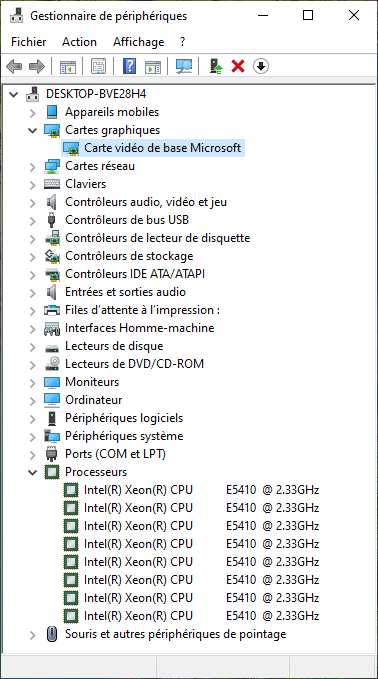Open the Action menu
The height and width of the screenshot is (679, 378).
[79, 42]
